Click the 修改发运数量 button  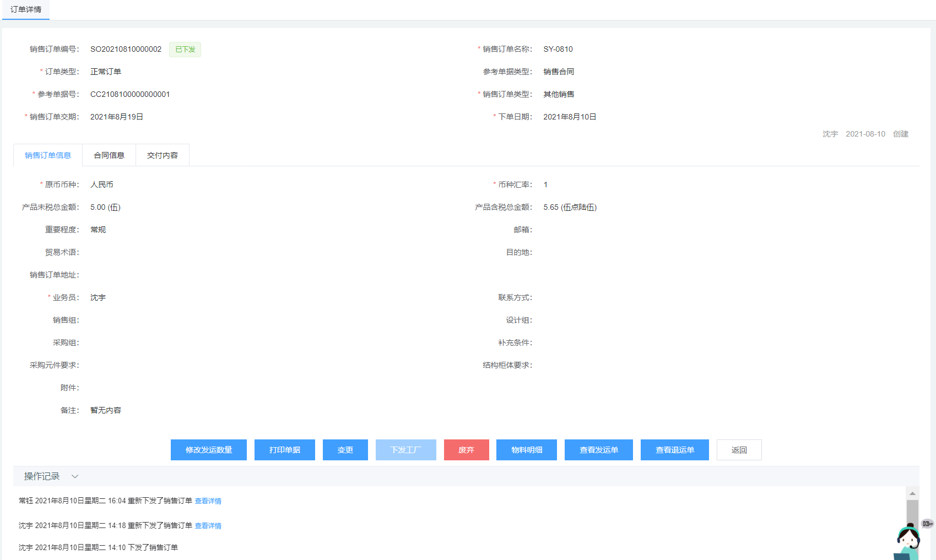coord(209,450)
